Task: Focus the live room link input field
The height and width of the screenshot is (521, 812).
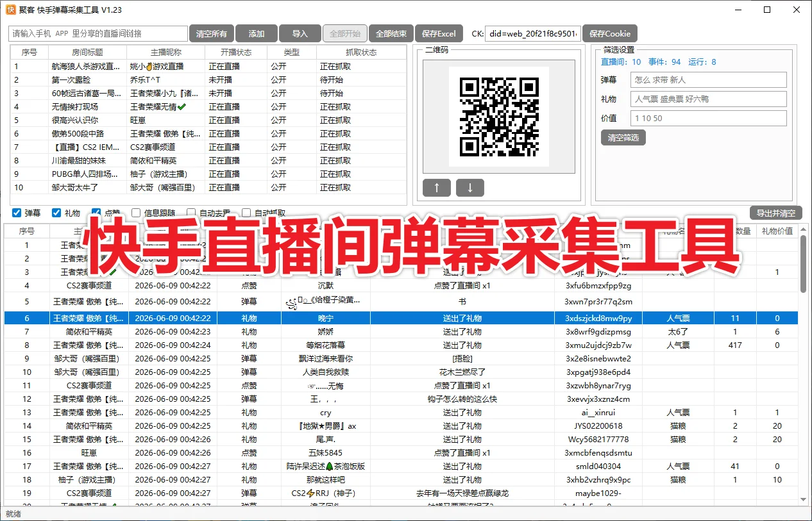Action: click(98, 33)
